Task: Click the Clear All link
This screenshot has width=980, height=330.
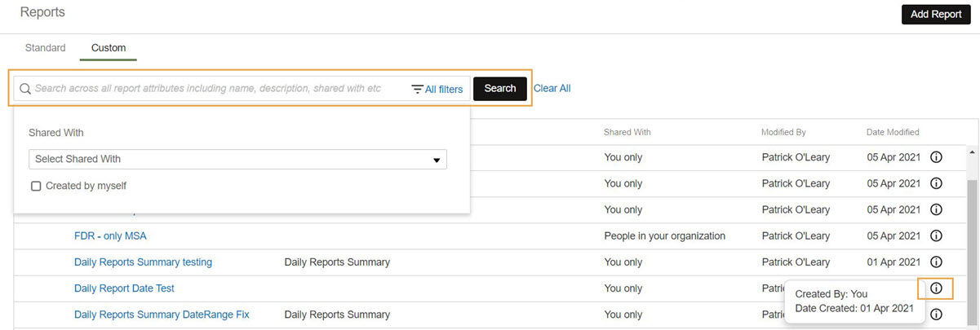Action: pos(552,88)
